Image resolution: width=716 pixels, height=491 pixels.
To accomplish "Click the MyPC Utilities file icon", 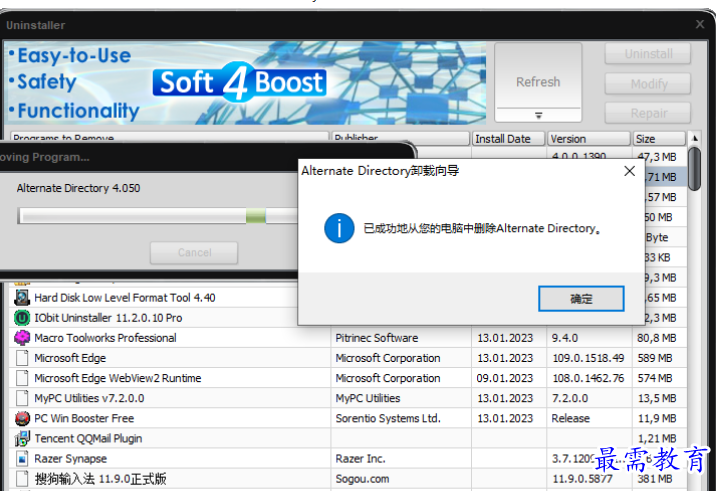I will (22, 398).
